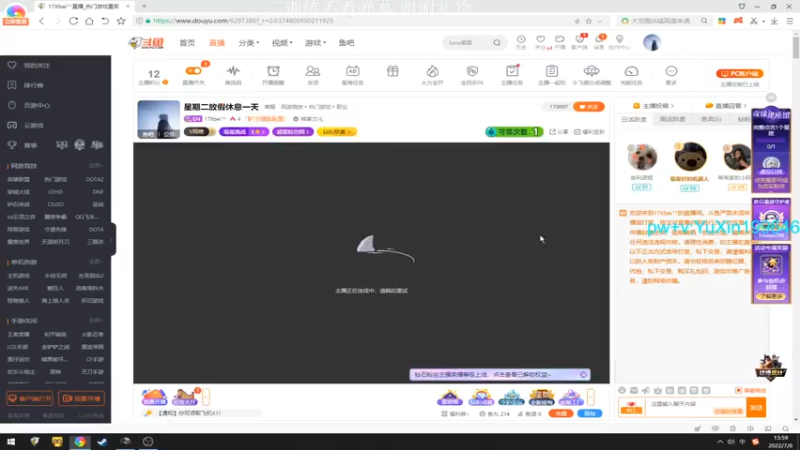Select DOTA2 category in sidebar

[94, 180]
